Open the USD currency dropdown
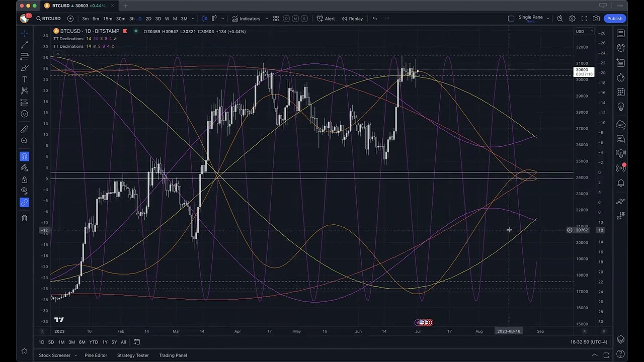644x362 pixels. click(584, 31)
